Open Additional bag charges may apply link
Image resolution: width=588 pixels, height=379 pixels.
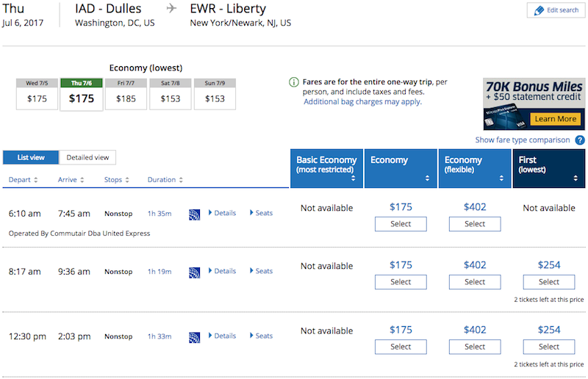pyautogui.click(x=362, y=102)
